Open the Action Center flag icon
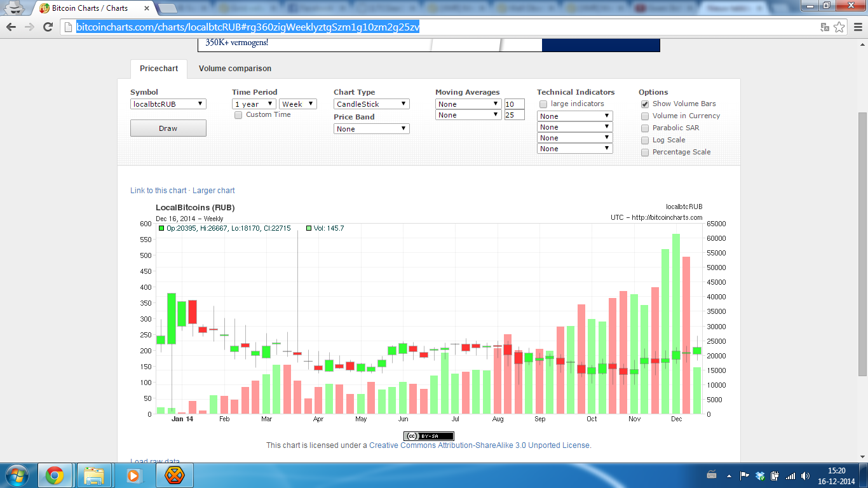 [744, 475]
